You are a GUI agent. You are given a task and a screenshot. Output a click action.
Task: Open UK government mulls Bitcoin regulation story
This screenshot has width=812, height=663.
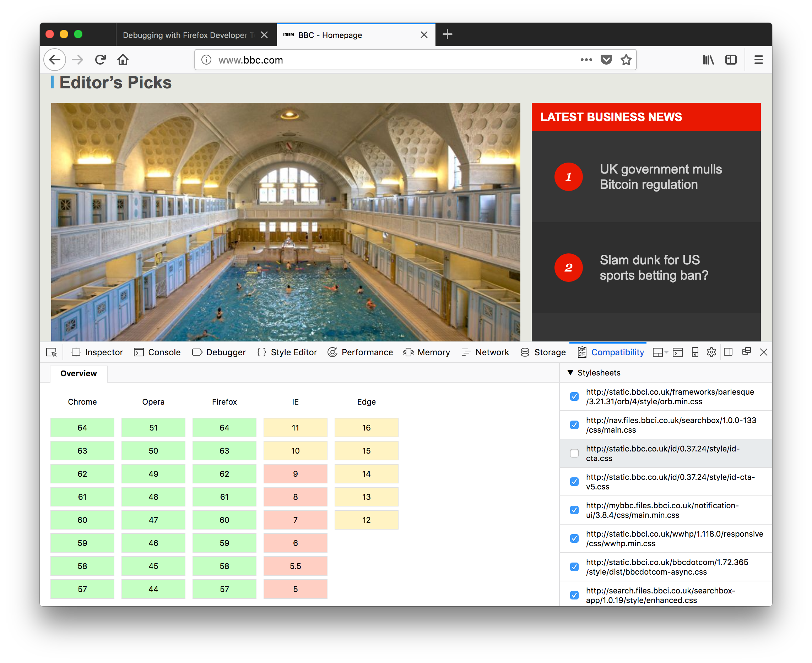click(x=660, y=177)
